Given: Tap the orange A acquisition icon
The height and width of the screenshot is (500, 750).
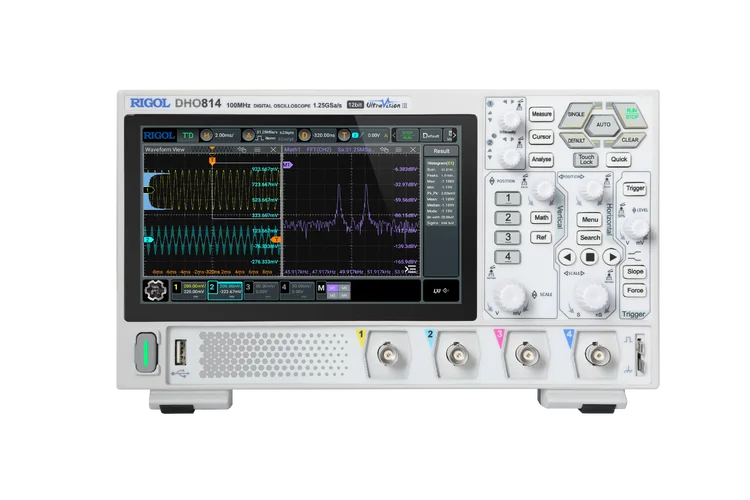Looking at the screenshot, I should pyautogui.click(x=248, y=135).
